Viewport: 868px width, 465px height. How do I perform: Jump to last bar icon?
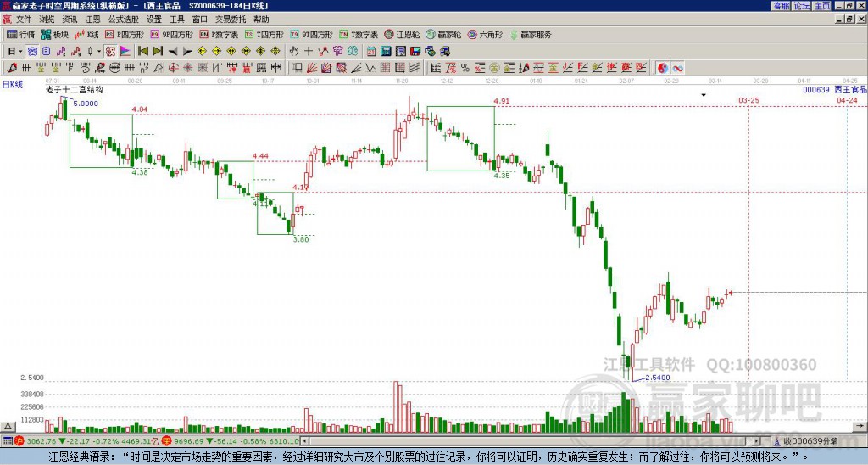[158, 52]
